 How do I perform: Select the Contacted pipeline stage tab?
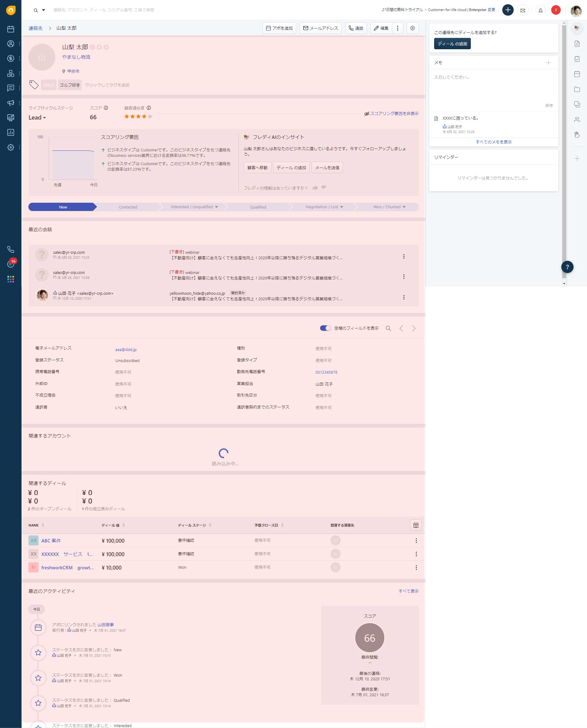click(127, 207)
